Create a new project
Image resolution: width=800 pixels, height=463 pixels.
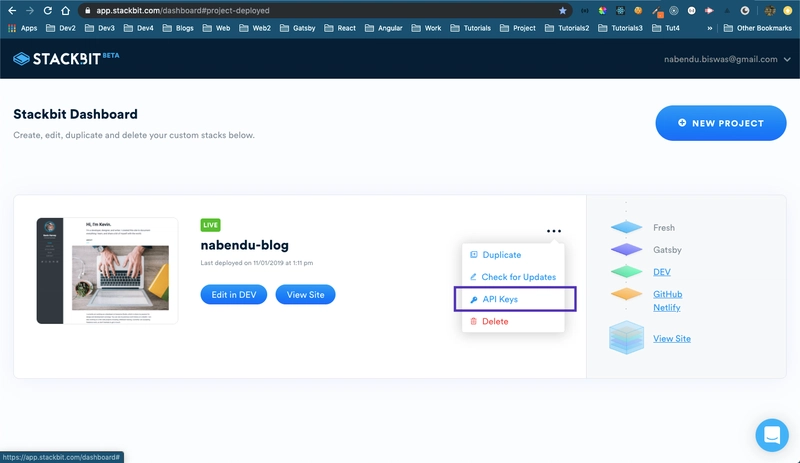pos(720,123)
